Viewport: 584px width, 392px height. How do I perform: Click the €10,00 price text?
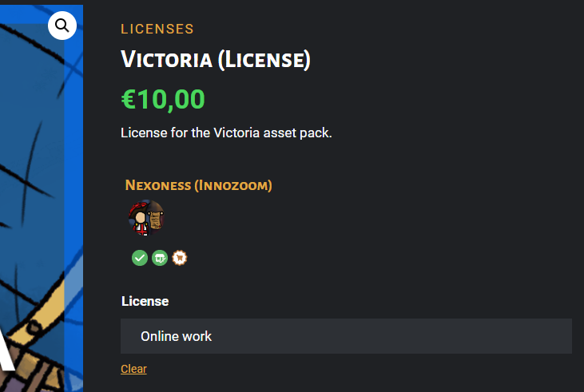pos(163,99)
